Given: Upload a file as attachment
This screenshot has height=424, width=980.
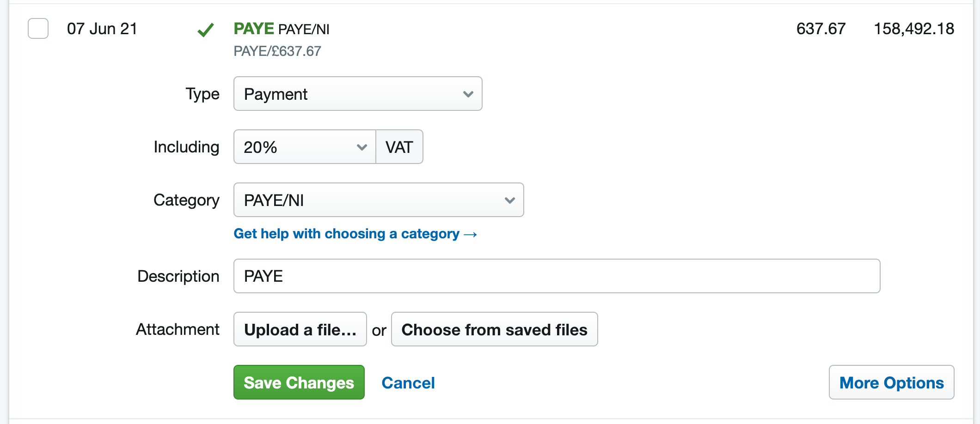Looking at the screenshot, I should (x=300, y=329).
